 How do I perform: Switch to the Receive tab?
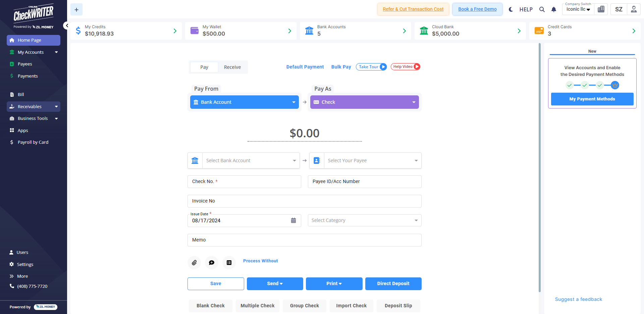click(x=232, y=67)
